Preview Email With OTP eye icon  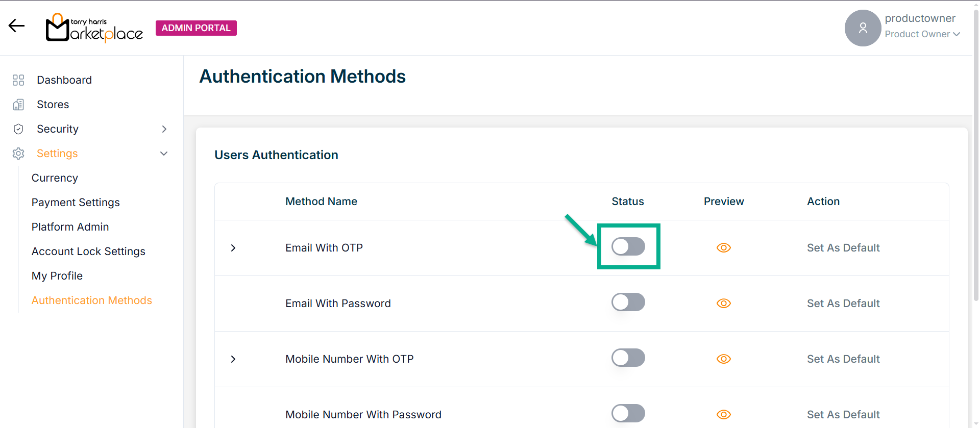[723, 248]
